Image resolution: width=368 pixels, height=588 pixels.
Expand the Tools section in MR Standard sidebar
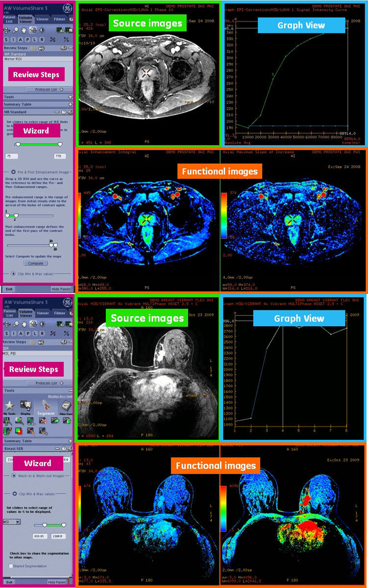70,97
